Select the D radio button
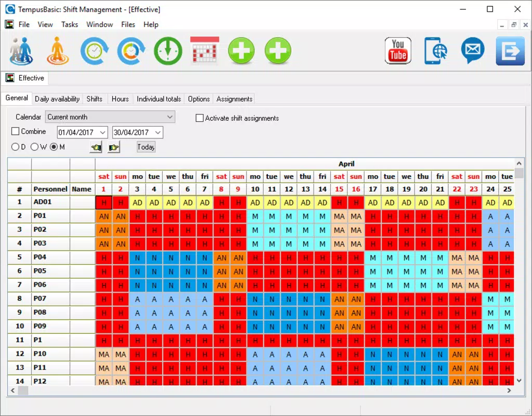The height and width of the screenshot is (416, 532). click(x=15, y=147)
